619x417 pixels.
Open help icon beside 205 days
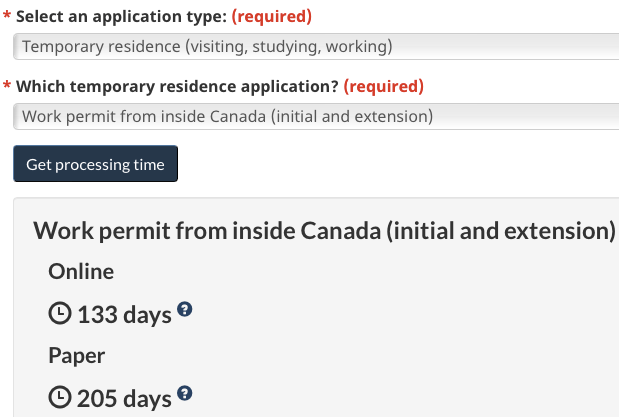click(184, 394)
